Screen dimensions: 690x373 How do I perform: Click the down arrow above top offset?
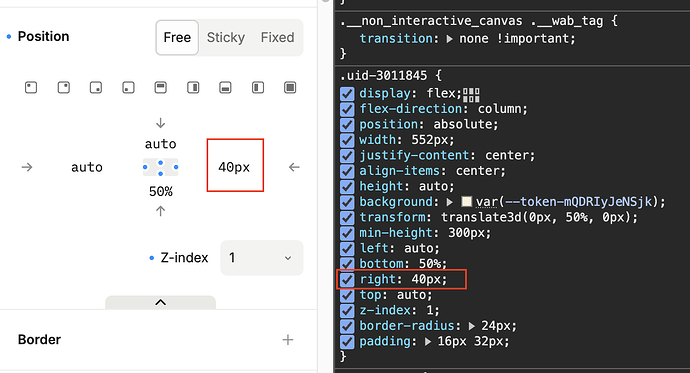tap(161, 123)
